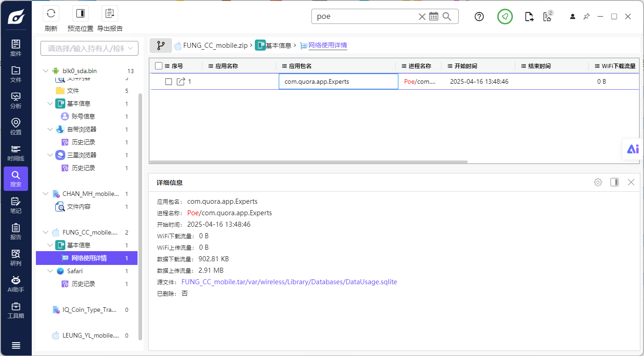Click the tree panel vertical scrollbar
Image resolution: width=644 pixels, height=356 pixels.
141,216
